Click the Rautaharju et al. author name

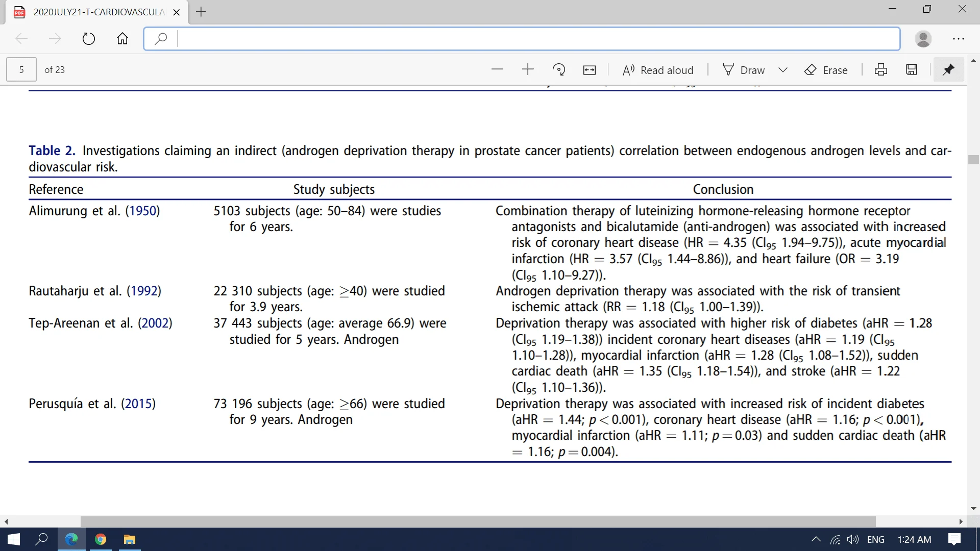click(75, 291)
